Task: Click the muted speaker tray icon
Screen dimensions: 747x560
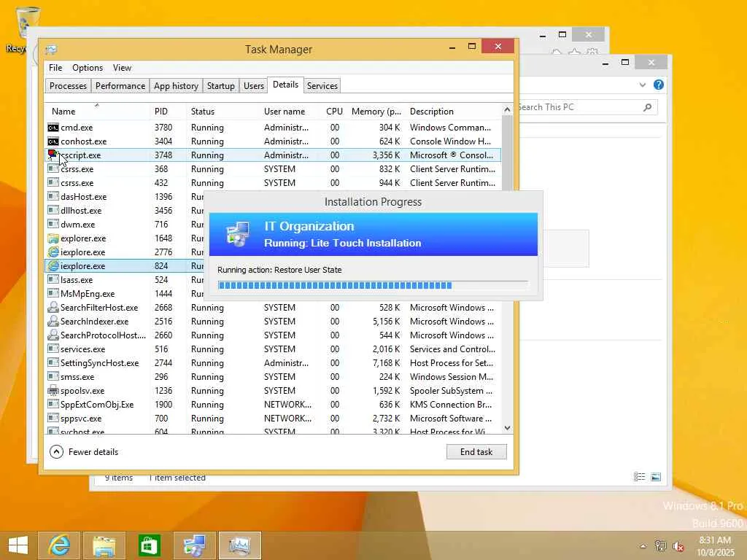Action: click(678, 546)
